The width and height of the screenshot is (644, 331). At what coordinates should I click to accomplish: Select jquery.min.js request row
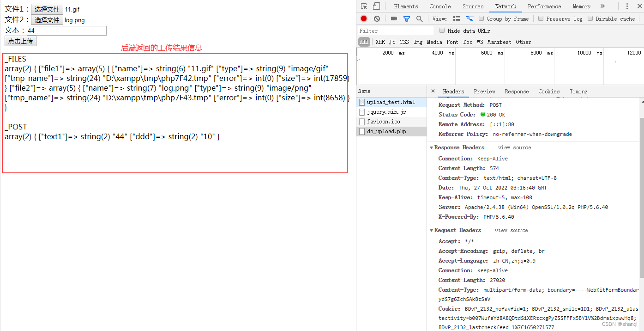[x=391, y=112]
